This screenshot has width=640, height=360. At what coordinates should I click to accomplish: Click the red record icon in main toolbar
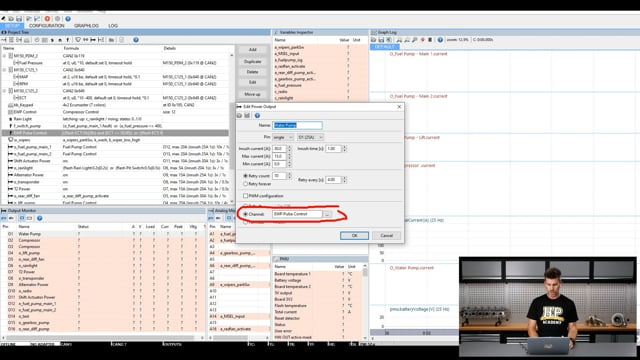point(47,19)
